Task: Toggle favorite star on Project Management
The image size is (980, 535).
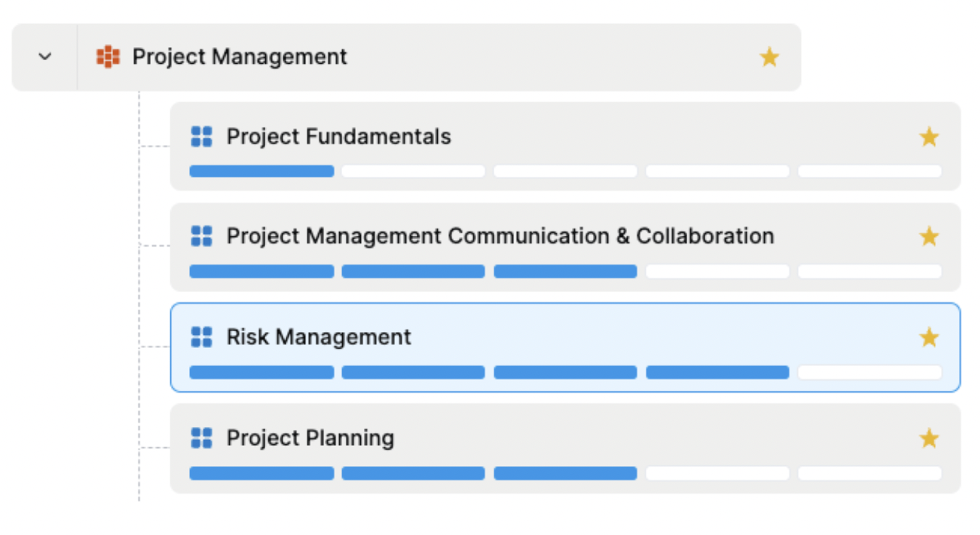Action: 769,57
